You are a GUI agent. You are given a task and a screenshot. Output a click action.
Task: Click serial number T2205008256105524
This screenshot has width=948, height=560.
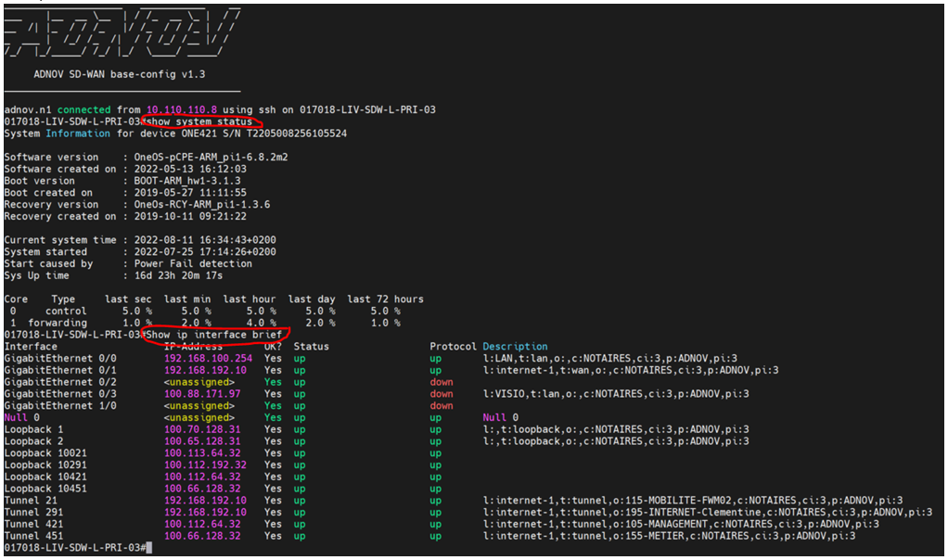pos(297,134)
